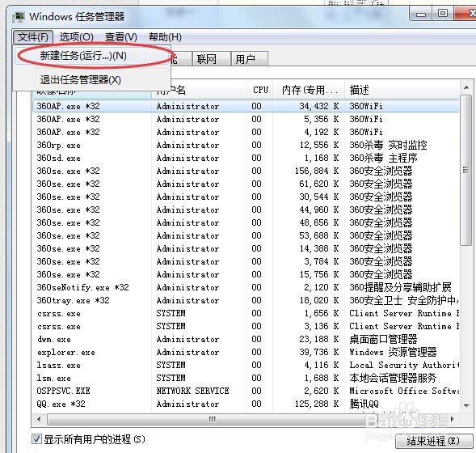The width and height of the screenshot is (476, 453).
Task: Select the QQ.exe *32 process row
Action: (x=246, y=404)
